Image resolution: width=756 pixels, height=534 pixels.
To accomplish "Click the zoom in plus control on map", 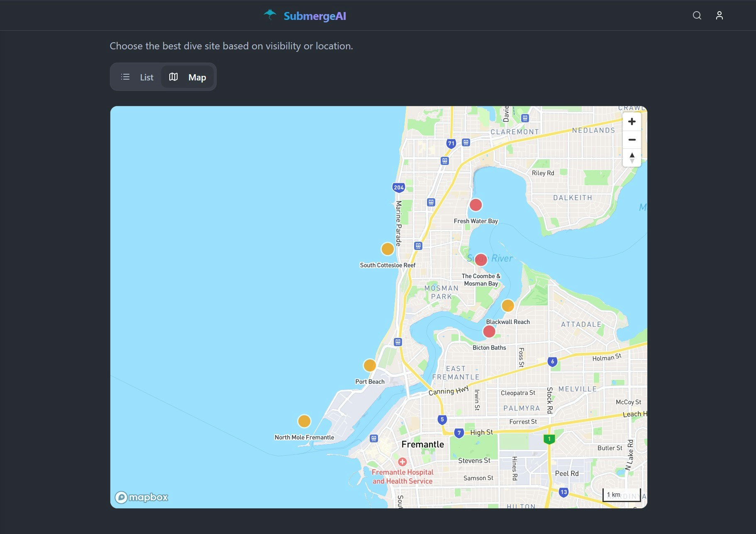I will coord(632,121).
